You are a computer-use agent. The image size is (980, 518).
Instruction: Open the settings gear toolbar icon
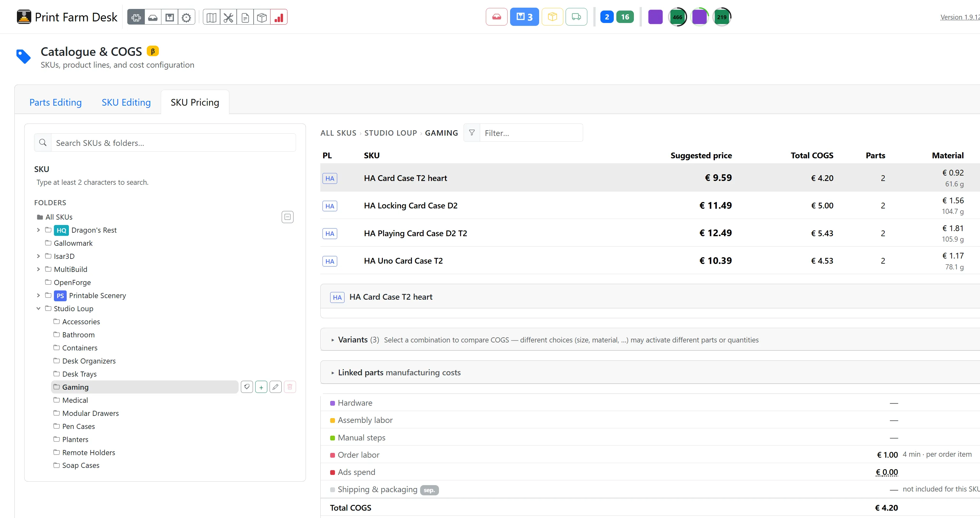186,17
